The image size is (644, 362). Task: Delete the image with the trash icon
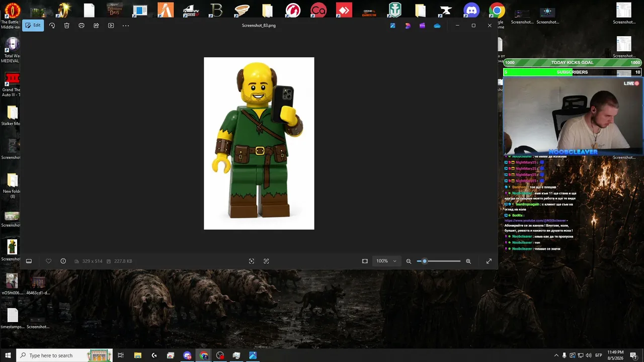tap(66, 26)
